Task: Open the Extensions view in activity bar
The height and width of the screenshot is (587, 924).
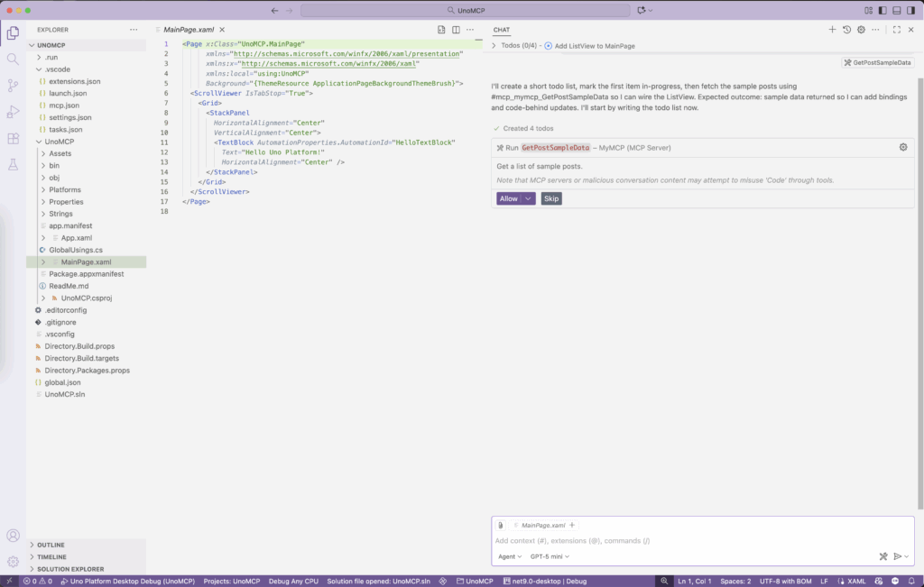Action: (x=13, y=139)
